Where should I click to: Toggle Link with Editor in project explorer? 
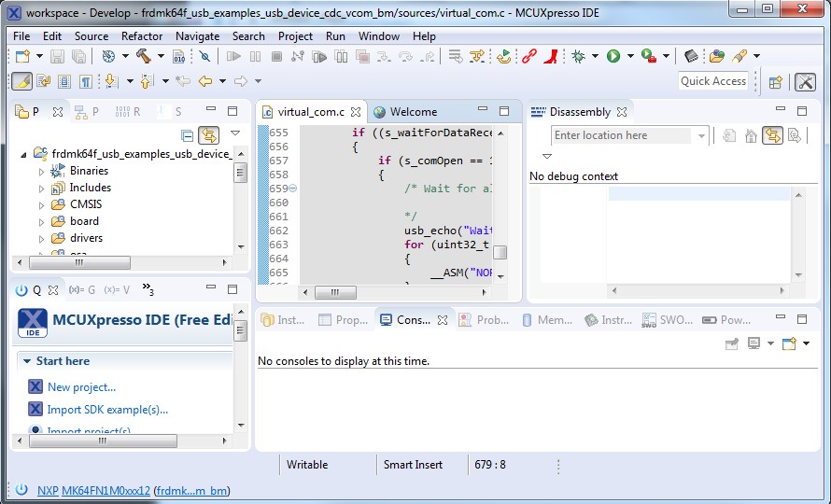pyautogui.click(x=209, y=135)
